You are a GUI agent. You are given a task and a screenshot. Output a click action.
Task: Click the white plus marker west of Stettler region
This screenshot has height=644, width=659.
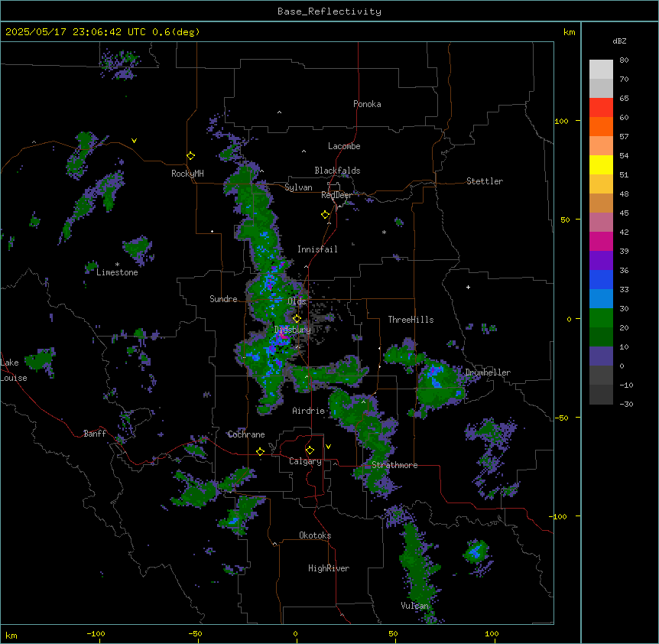[468, 287]
